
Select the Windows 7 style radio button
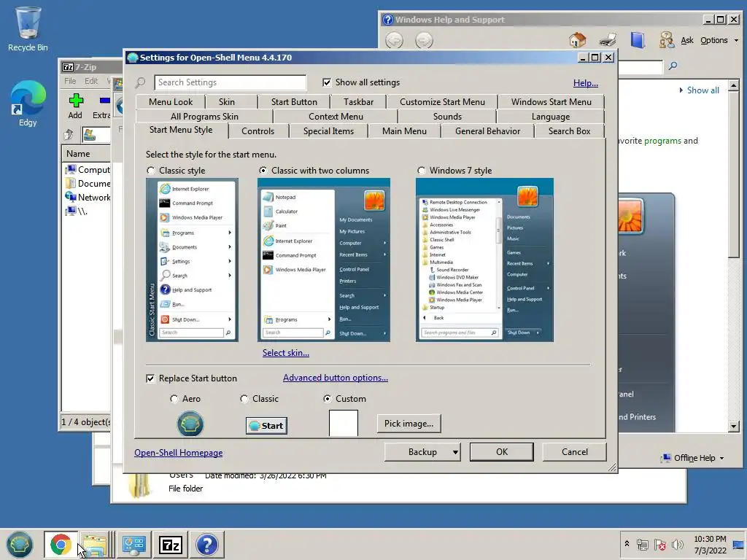point(421,171)
